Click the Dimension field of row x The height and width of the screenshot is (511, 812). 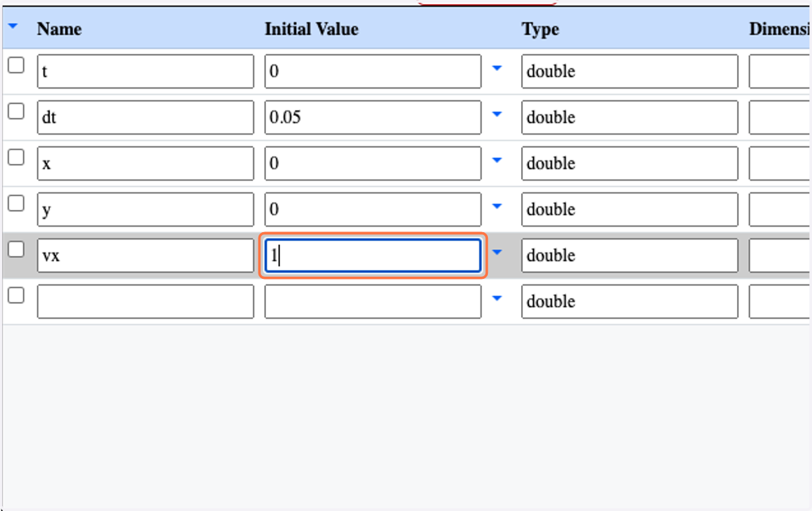780,163
